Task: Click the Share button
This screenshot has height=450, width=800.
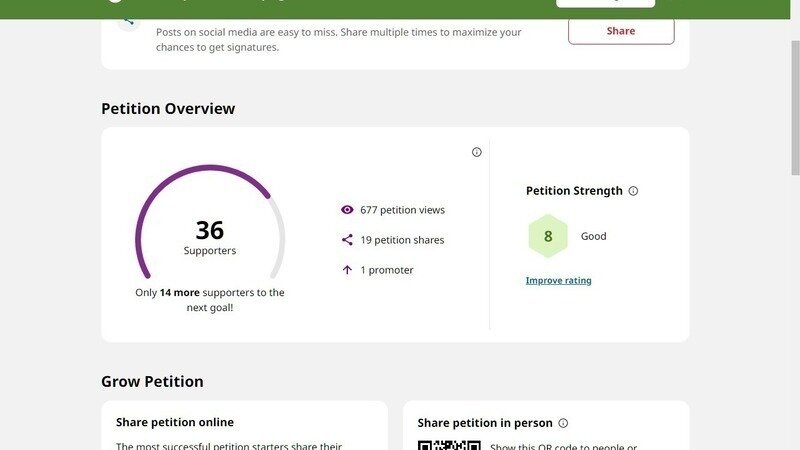Action: click(x=621, y=31)
